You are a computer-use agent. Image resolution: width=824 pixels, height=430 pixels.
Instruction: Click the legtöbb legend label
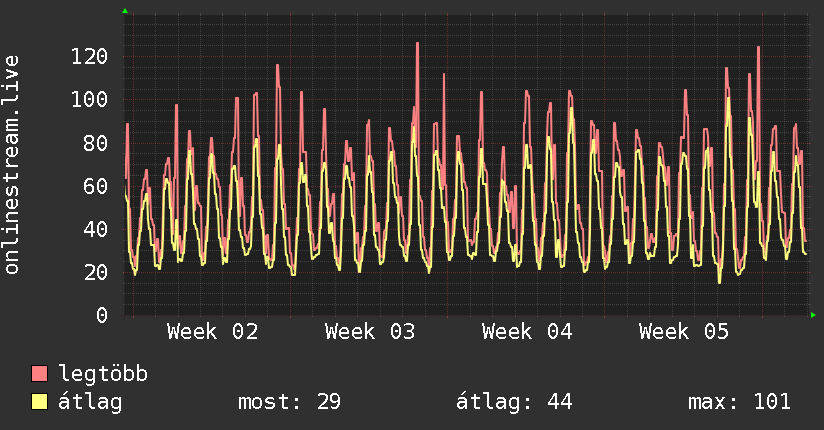pos(103,374)
